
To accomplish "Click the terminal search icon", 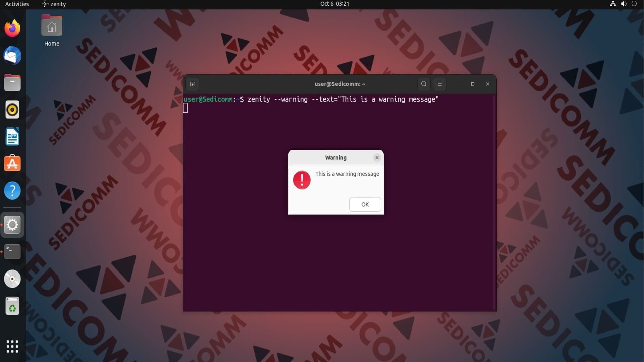I will coord(424,84).
